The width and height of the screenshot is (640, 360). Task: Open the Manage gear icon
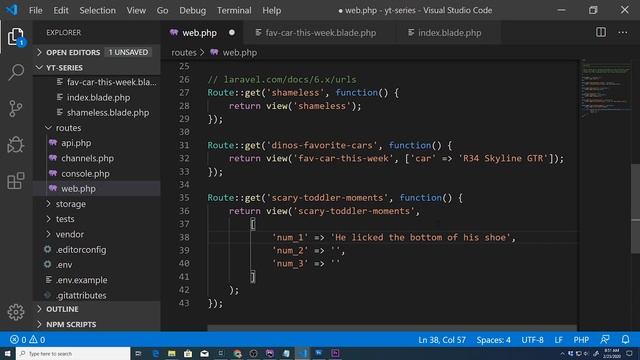[x=16, y=312]
